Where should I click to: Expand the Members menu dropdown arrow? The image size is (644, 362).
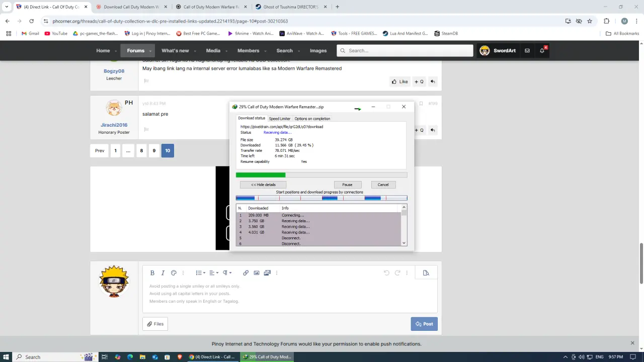pos(265,51)
